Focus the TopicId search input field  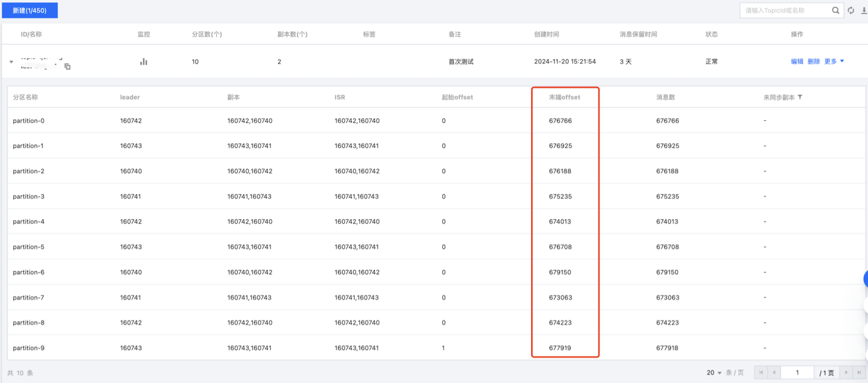(x=785, y=11)
